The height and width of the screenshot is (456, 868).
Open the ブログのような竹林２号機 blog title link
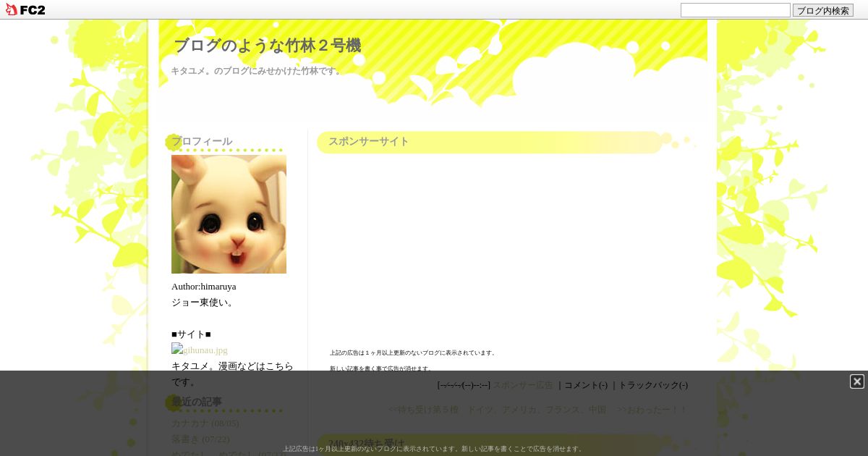tap(267, 46)
